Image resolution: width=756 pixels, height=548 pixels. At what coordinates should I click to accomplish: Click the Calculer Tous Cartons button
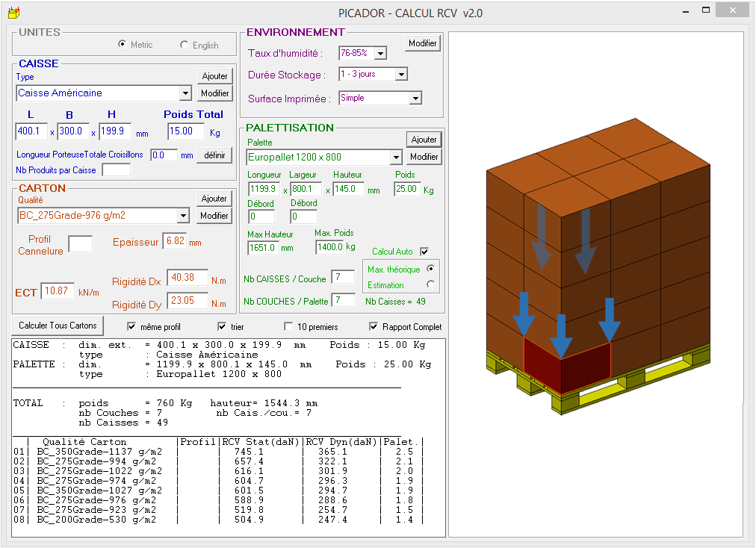(x=58, y=326)
